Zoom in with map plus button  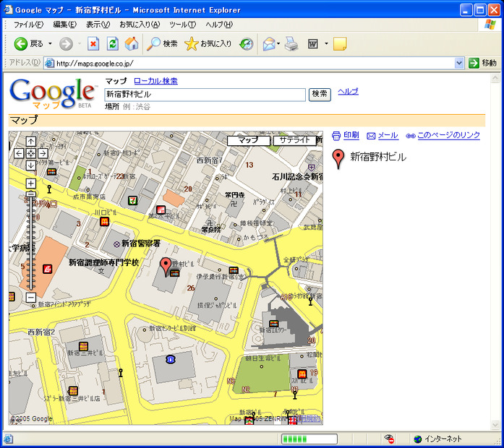(31, 184)
